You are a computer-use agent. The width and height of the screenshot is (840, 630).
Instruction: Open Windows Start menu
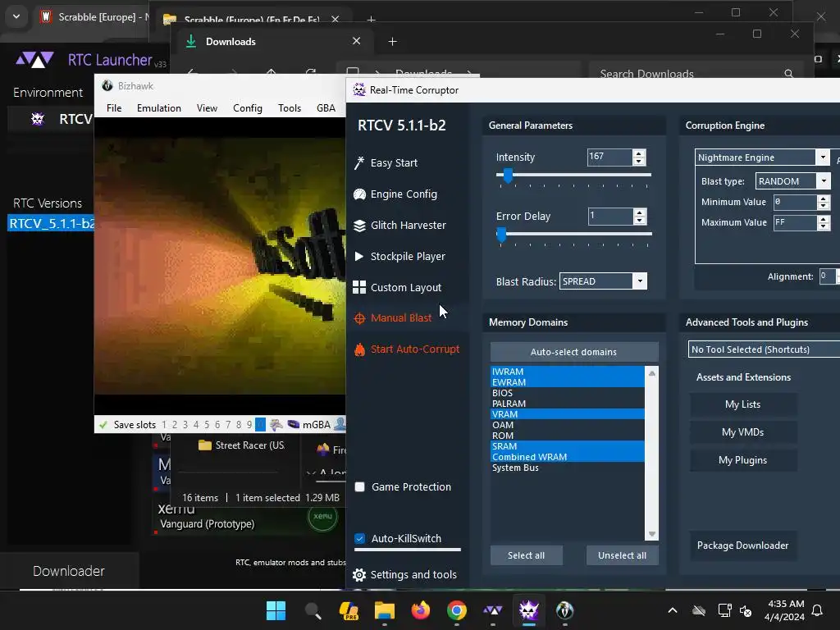coord(276,610)
